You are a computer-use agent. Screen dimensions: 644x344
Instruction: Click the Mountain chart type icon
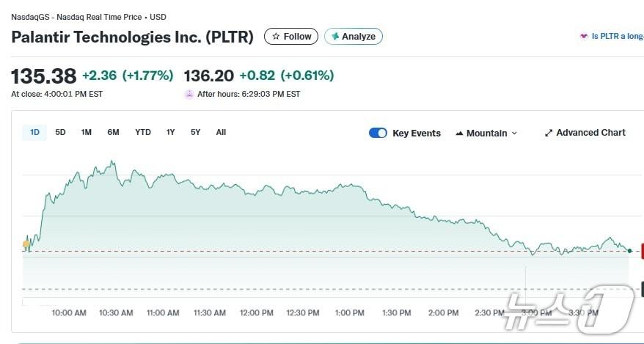tap(459, 133)
